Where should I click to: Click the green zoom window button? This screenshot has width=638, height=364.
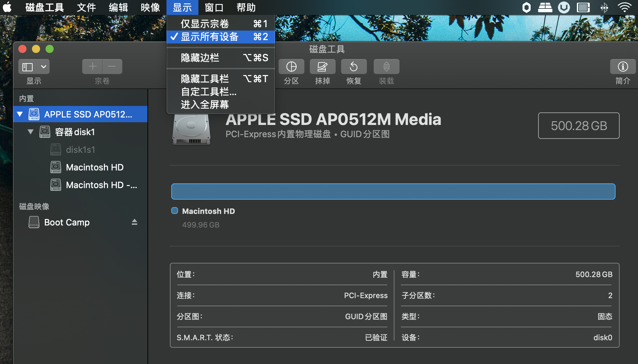click(x=50, y=49)
